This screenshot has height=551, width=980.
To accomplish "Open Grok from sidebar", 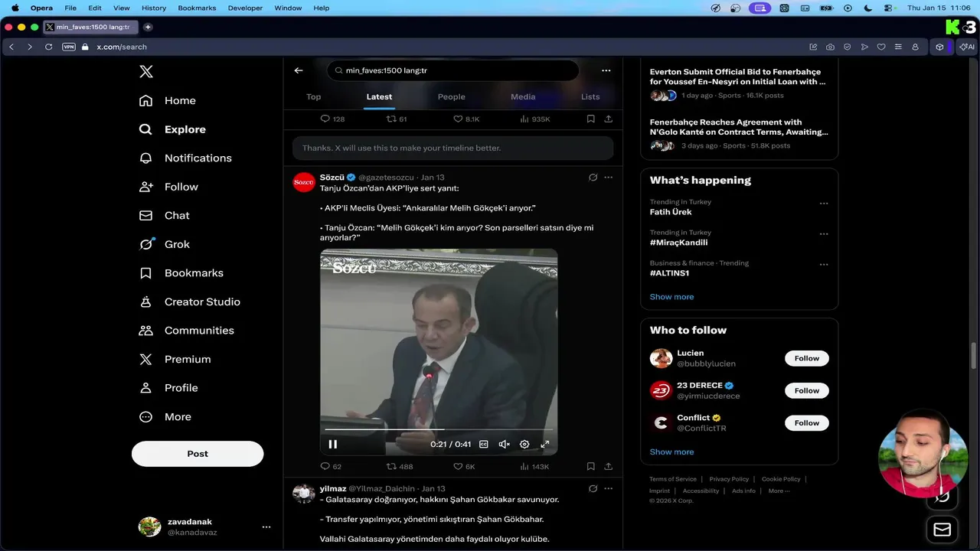I will [x=164, y=244].
